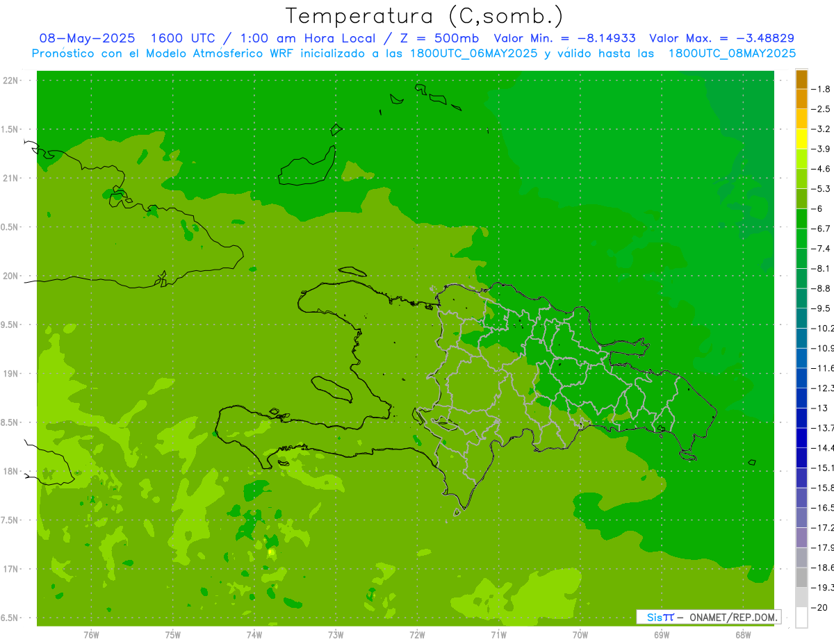Click the '-6.7' colorbar value label
The width and height of the screenshot is (834, 644).
click(x=821, y=229)
